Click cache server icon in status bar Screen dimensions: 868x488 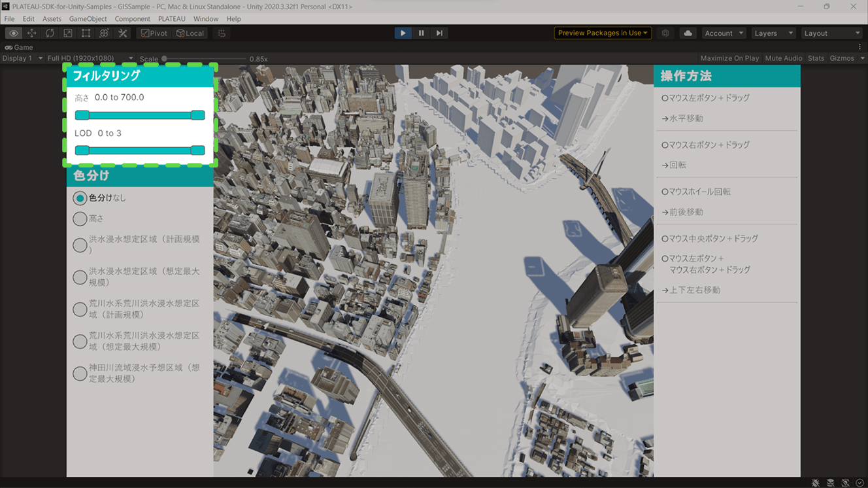tap(831, 483)
